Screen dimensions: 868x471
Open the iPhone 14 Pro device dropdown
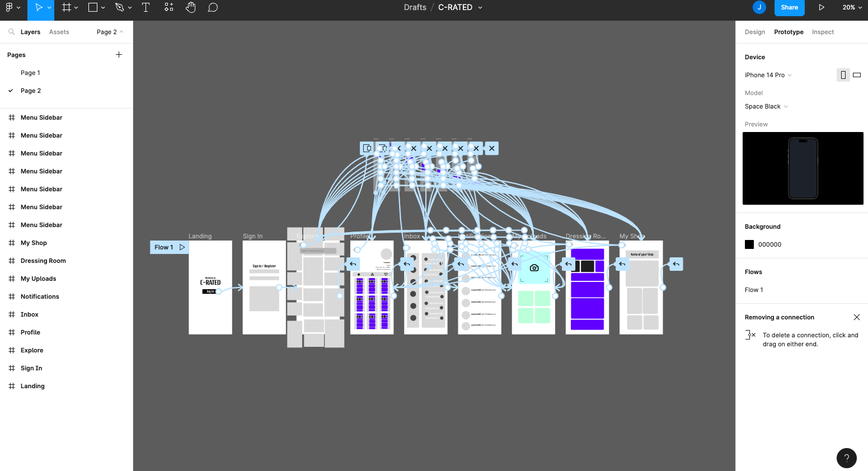point(768,75)
